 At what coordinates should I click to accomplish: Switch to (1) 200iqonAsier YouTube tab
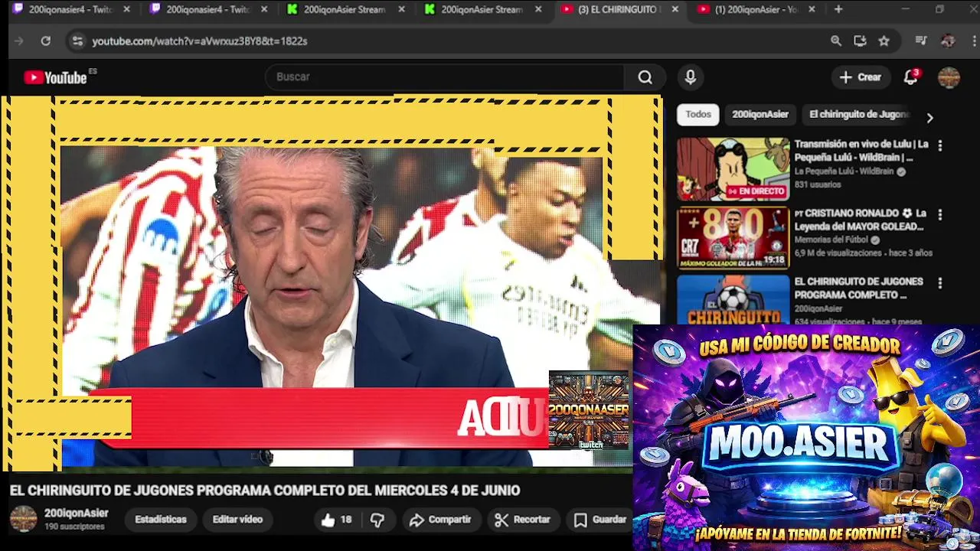point(756,9)
